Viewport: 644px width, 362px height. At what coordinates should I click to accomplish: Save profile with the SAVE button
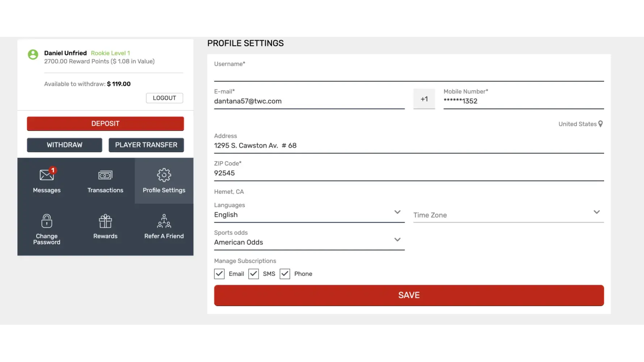409,295
